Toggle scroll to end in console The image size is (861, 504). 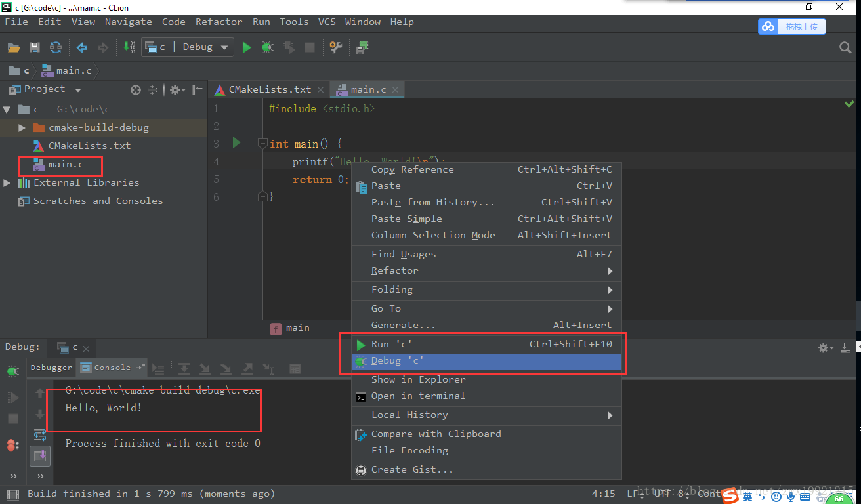(40, 455)
